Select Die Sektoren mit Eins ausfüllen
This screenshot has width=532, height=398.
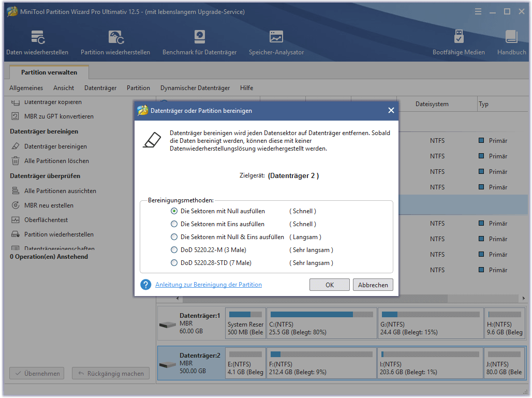174,224
